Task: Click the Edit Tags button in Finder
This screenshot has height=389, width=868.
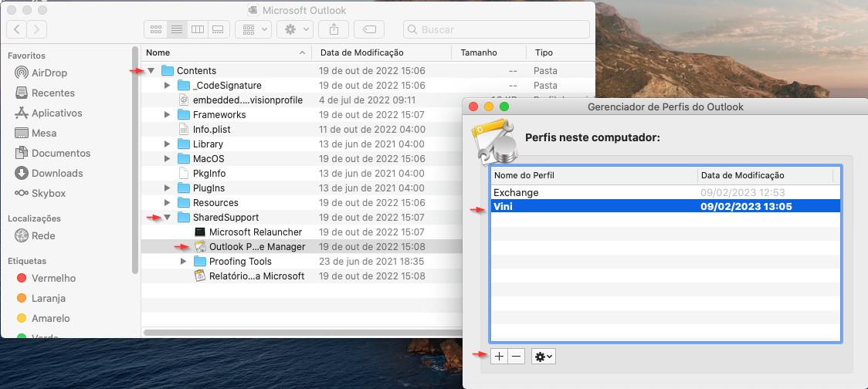Action: 369,29
